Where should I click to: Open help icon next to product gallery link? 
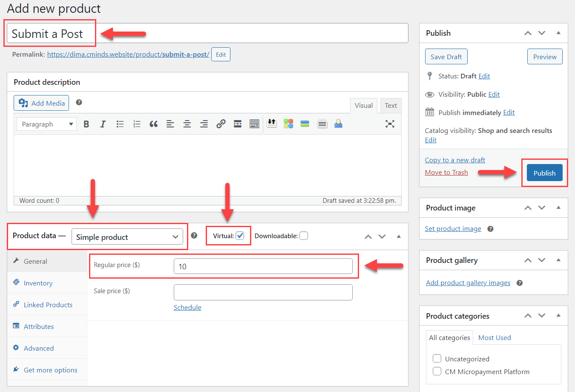(520, 283)
